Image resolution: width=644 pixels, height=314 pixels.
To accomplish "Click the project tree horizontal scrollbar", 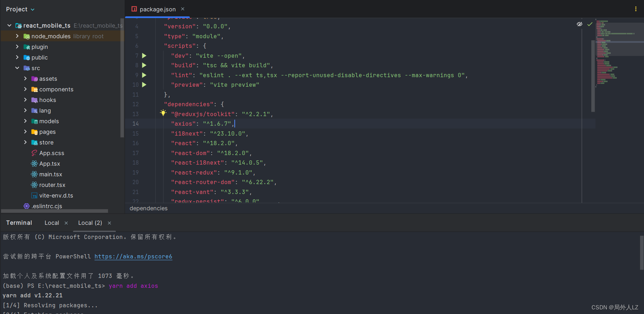I will (x=55, y=211).
